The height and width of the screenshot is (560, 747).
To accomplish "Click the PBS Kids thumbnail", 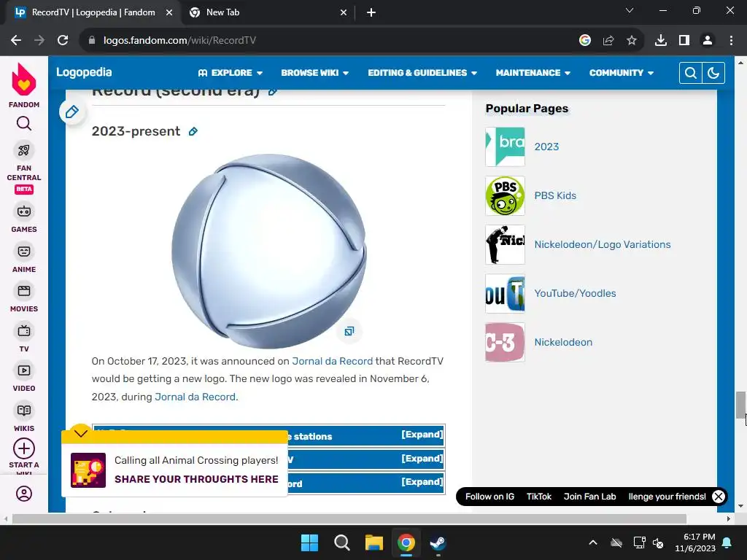I will point(505,195).
